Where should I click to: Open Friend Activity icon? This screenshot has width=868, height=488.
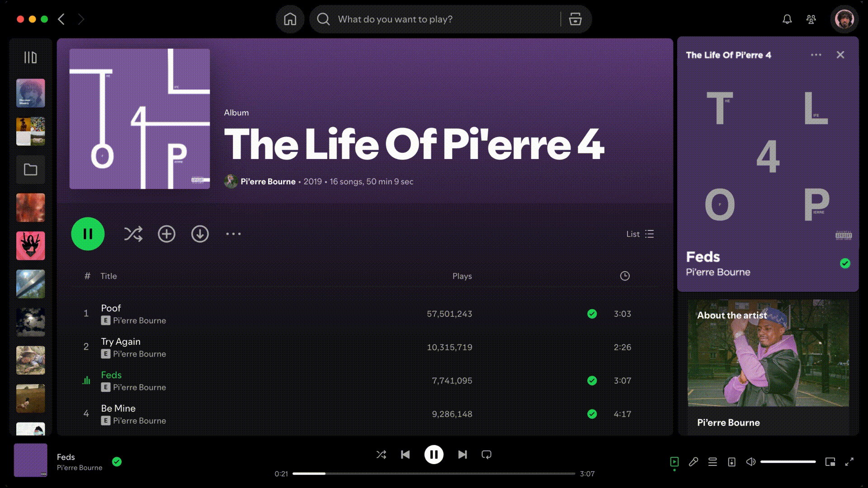[x=811, y=19]
